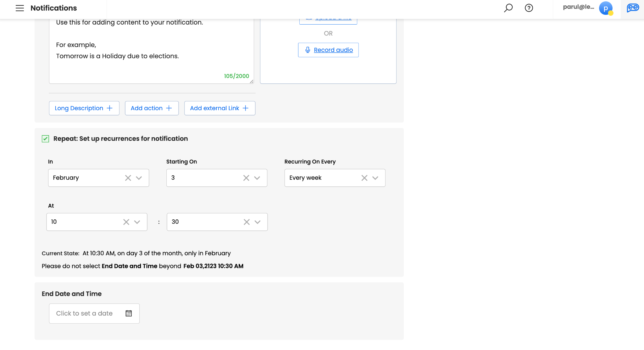Open the hamburger navigation menu

(x=20, y=8)
